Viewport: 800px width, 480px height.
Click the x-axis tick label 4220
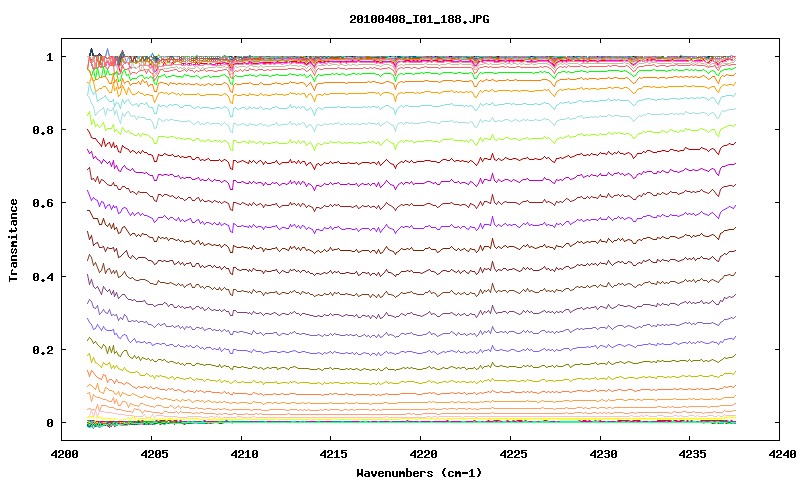coord(423,454)
